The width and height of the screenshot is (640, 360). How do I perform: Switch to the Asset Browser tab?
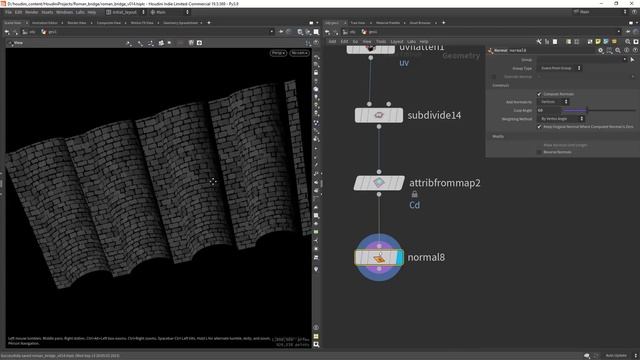click(420, 23)
